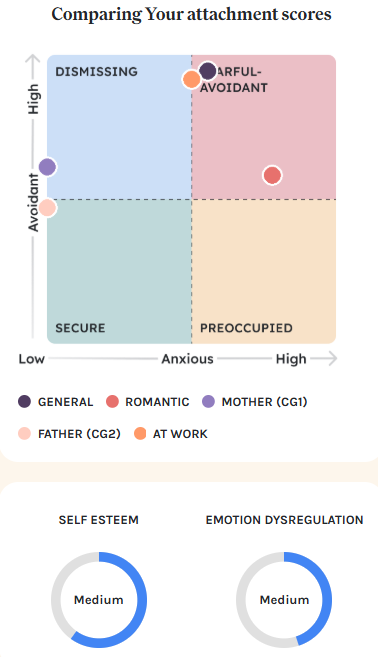The width and height of the screenshot is (378, 657).
Task: Click the Mother (CG1) legend dot
Action: click(x=208, y=401)
